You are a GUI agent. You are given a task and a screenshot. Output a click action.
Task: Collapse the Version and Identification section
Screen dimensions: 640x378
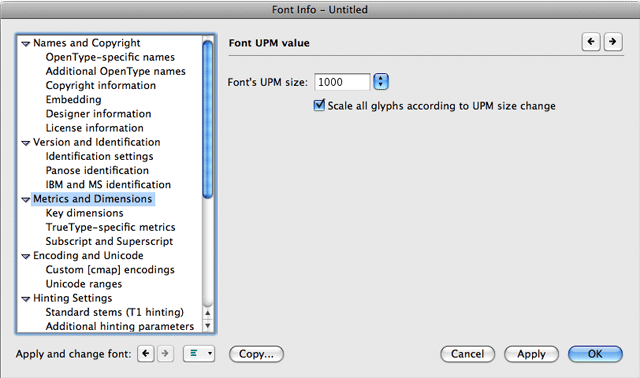point(26,143)
